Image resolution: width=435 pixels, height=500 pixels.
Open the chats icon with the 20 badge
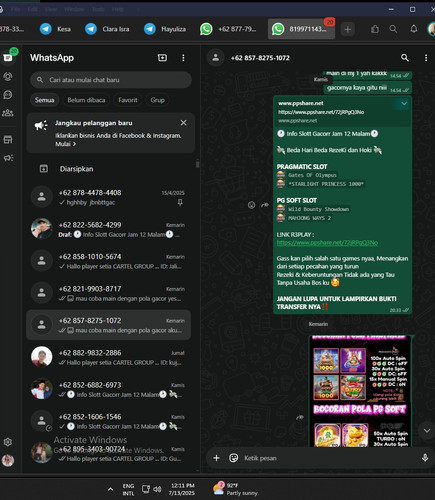pyautogui.click(x=8, y=58)
